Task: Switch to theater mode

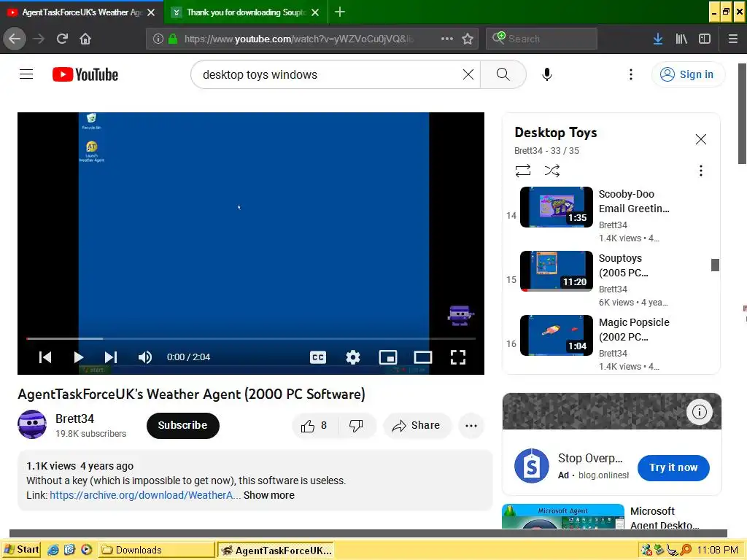Action: [422, 357]
